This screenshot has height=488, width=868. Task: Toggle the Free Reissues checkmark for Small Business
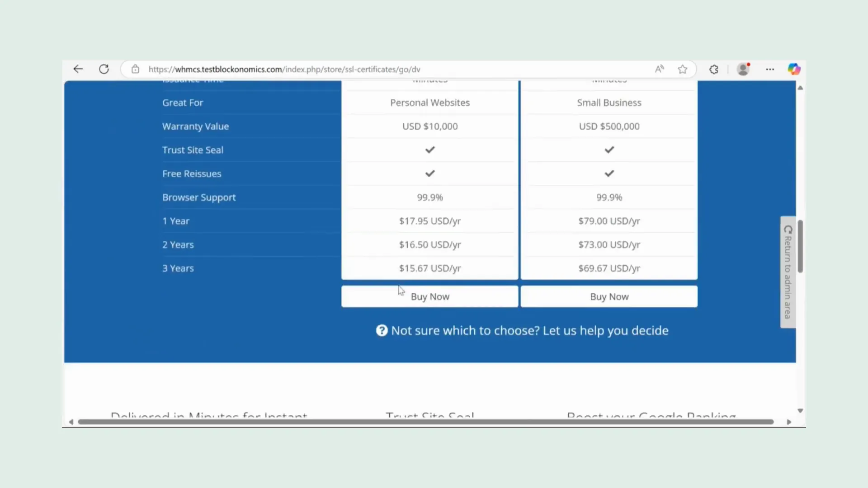609,174
